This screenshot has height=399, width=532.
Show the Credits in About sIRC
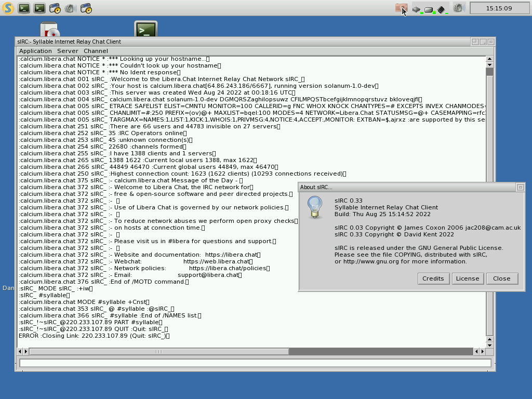point(433,278)
